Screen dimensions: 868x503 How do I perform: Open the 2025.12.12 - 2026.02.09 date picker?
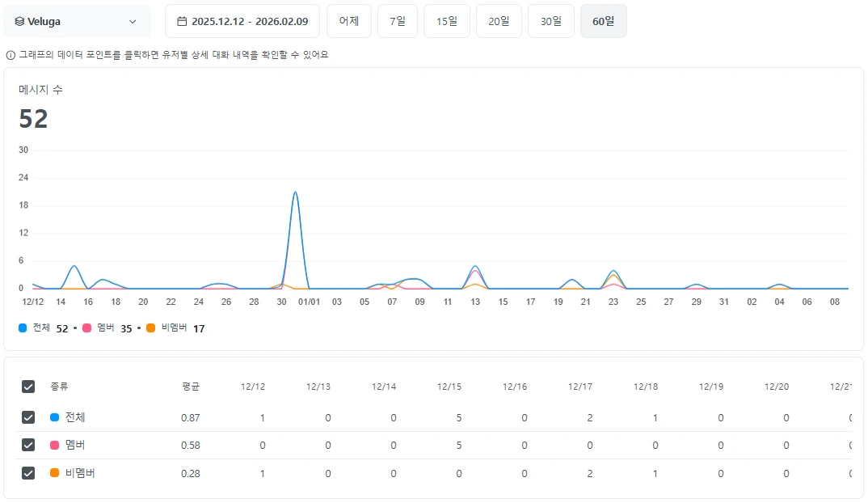coord(242,21)
